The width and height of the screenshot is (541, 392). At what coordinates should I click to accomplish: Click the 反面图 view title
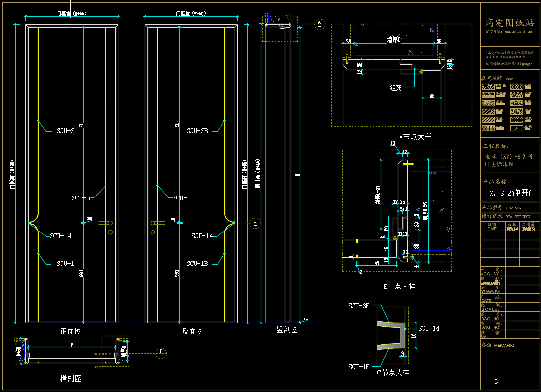tap(192, 331)
